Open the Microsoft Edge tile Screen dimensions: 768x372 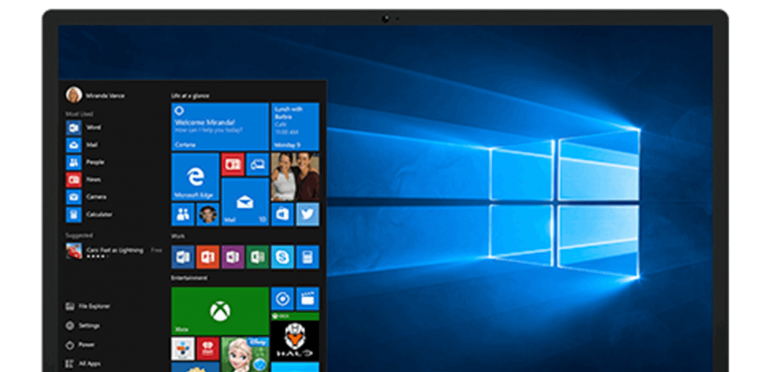(x=195, y=177)
